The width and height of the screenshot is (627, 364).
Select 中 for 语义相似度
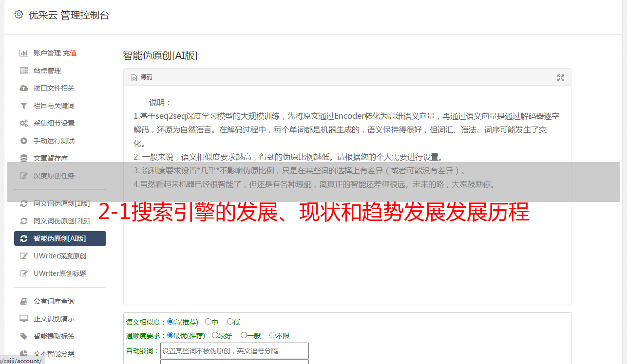pyautogui.click(x=208, y=322)
